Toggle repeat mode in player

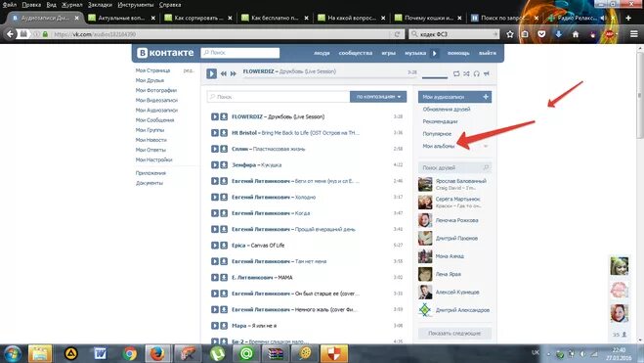[456, 73]
